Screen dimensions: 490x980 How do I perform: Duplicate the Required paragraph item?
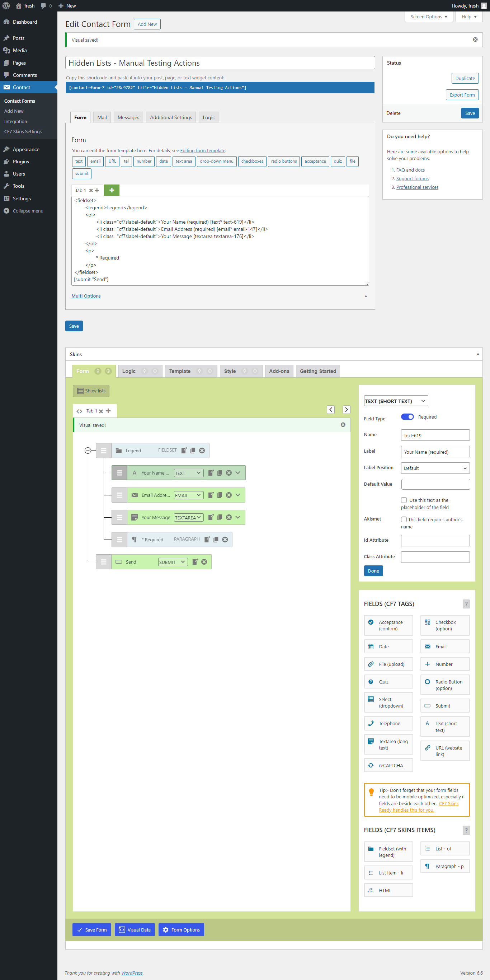tap(216, 540)
